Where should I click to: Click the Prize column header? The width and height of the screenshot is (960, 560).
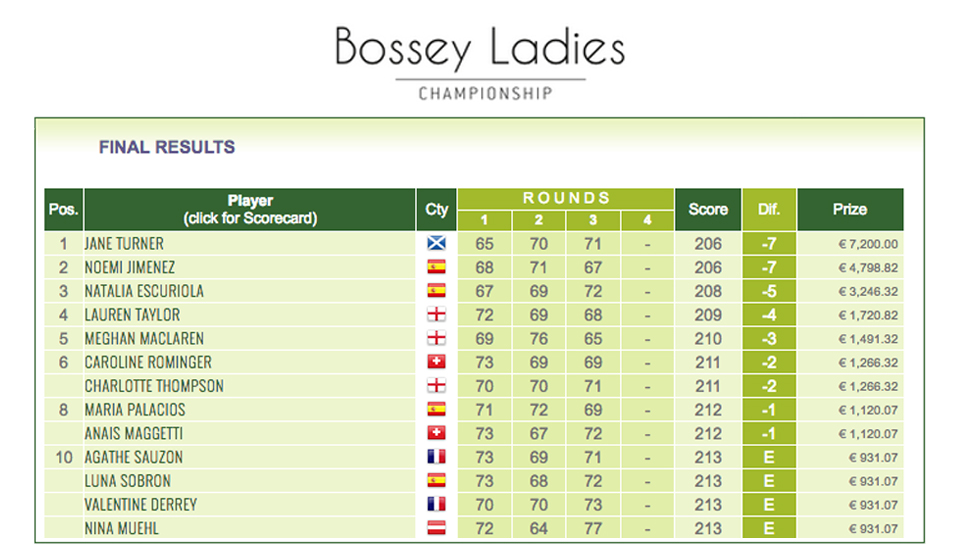[850, 209]
